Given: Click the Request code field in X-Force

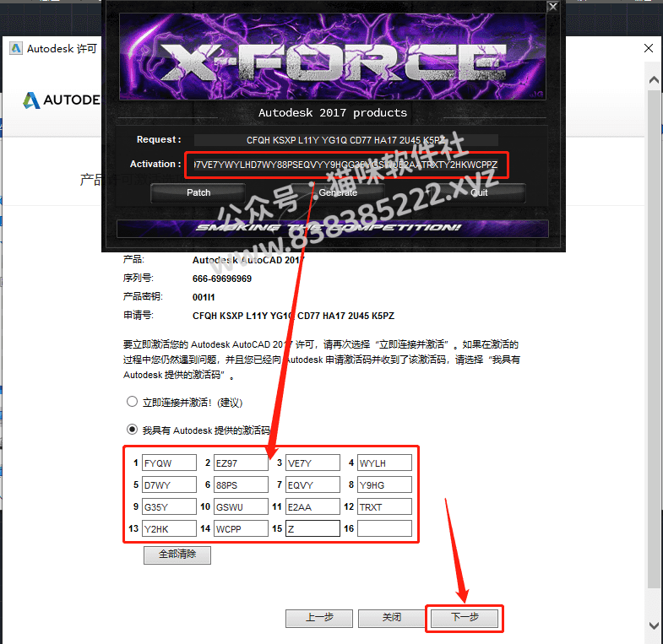Looking at the screenshot, I should pos(346,140).
